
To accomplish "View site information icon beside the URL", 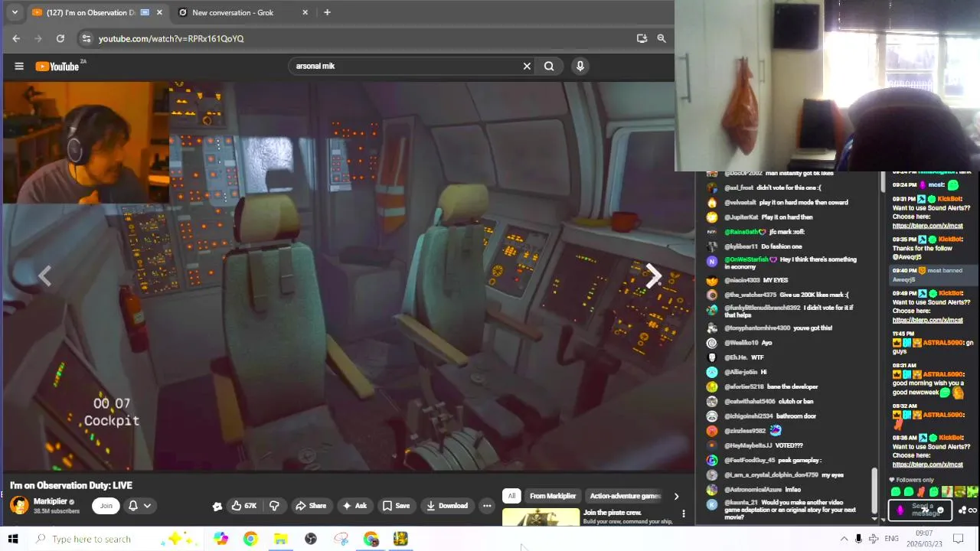I will coord(86,38).
